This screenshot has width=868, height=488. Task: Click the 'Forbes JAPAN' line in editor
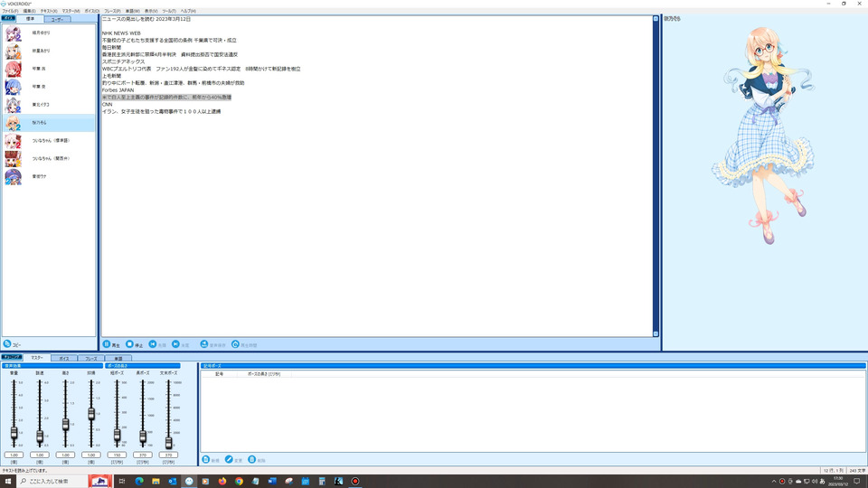click(x=118, y=90)
